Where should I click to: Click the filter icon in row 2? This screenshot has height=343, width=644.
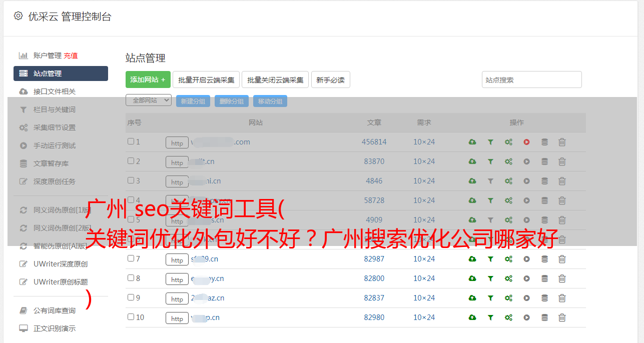490,161
